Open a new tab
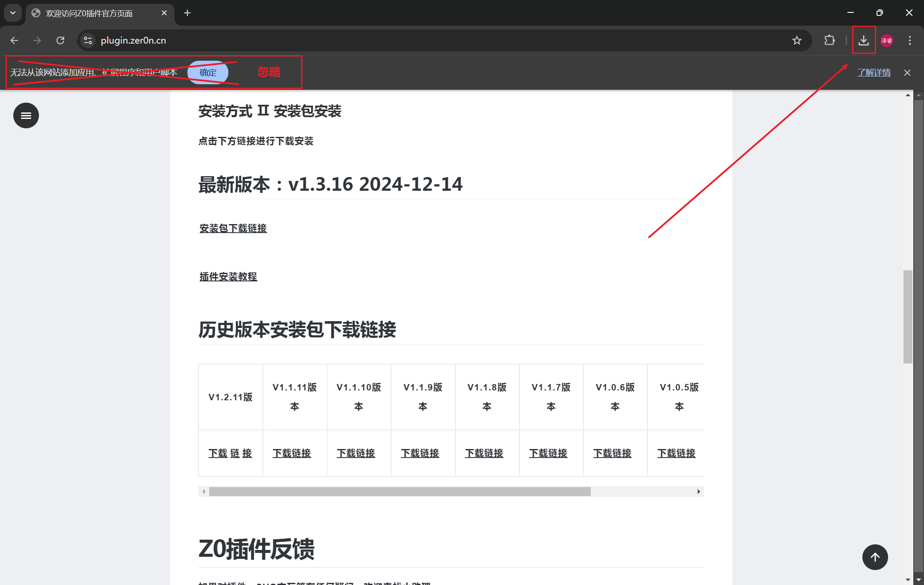Screen dimensions: 924x585 pyautogui.click(x=187, y=13)
